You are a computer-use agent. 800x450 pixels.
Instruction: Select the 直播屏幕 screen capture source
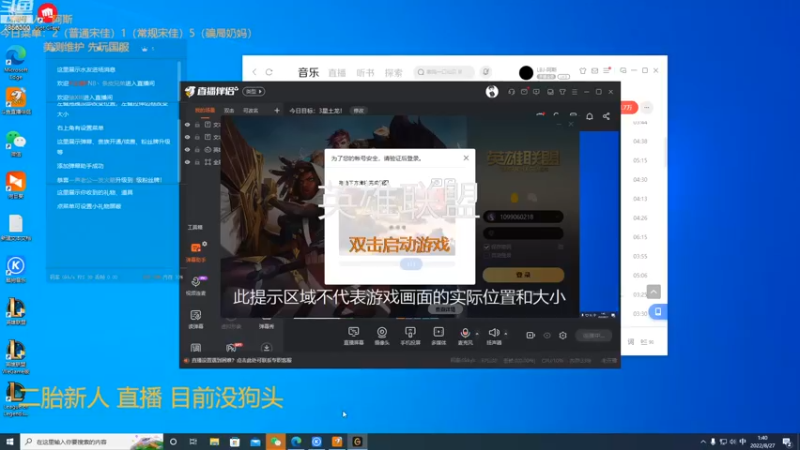coord(354,336)
